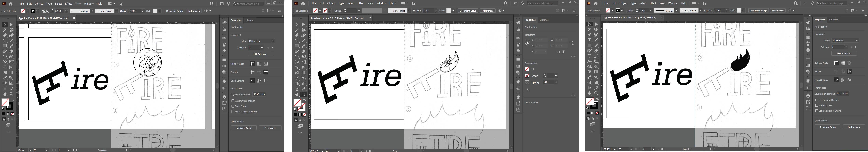Viewport: 868px width, 152px height.
Task: Select the Selection tool in right window
Action: [x=589, y=24]
